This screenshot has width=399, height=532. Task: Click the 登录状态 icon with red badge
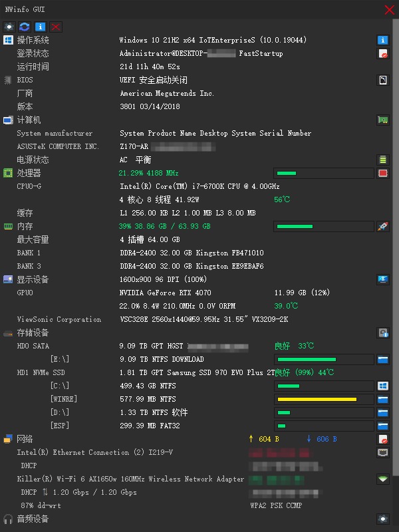[382, 53]
